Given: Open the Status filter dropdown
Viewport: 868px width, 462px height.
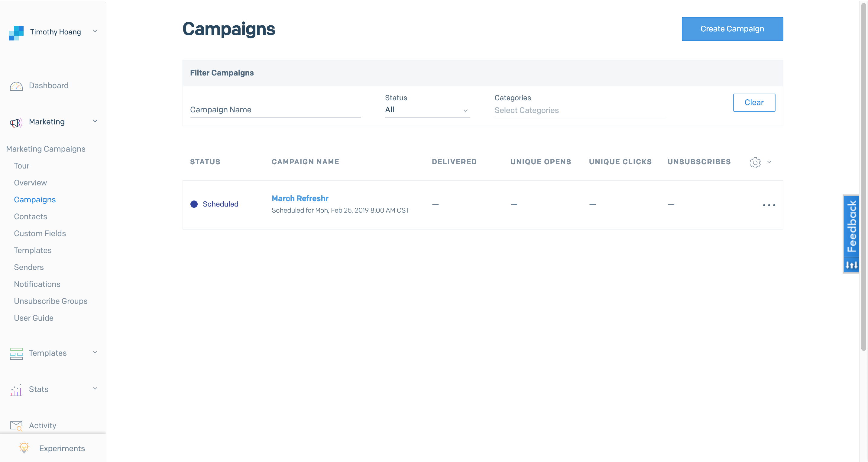Looking at the screenshot, I should pos(427,110).
